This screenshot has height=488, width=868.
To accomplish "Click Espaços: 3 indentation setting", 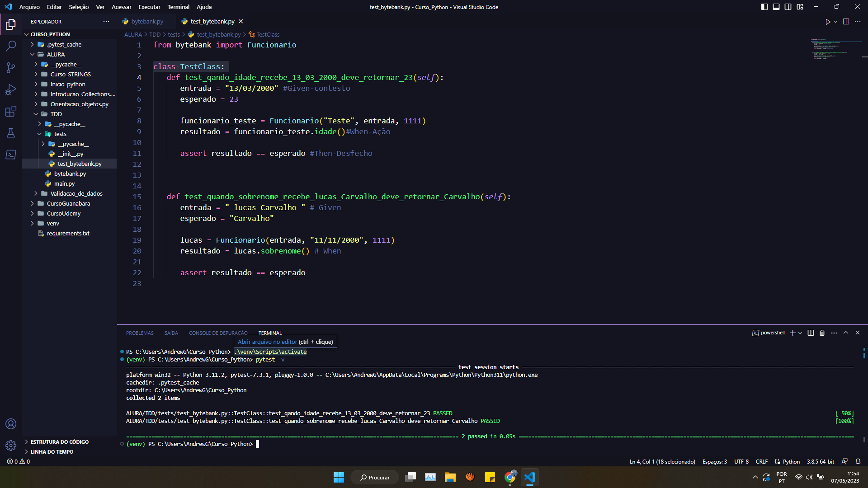I will 715,461.
